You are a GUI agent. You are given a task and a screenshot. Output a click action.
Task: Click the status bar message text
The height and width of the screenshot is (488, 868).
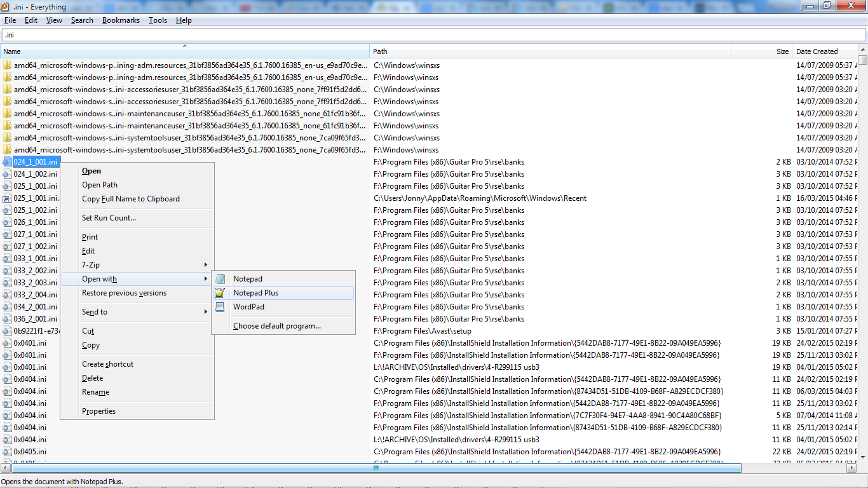click(x=62, y=482)
